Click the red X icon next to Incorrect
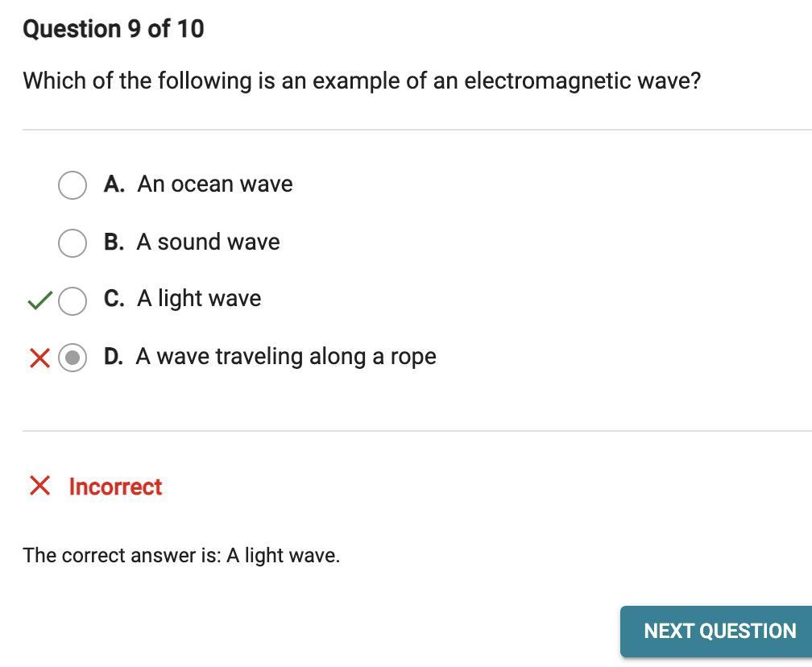812x667 pixels. click(x=39, y=486)
